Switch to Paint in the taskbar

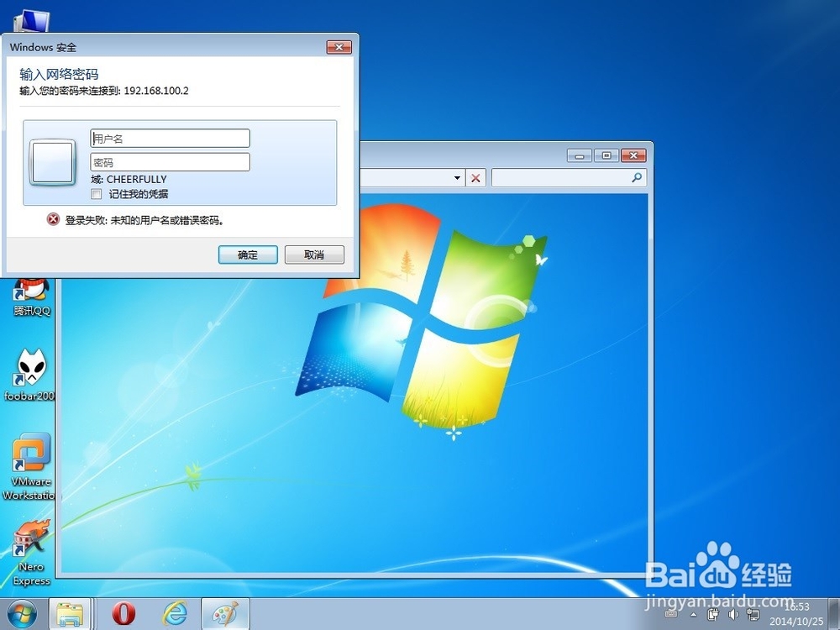(225, 615)
